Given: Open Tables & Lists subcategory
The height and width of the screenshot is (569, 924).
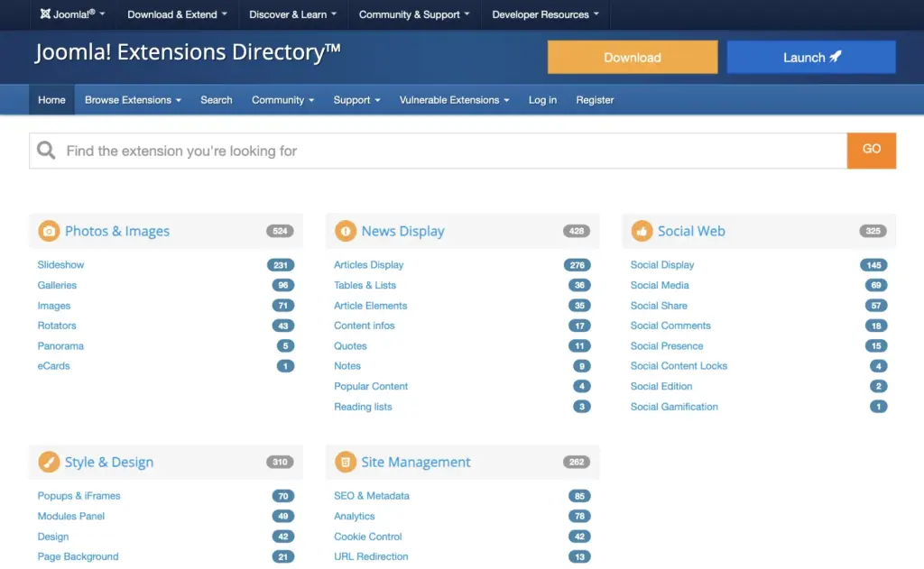Looking at the screenshot, I should pyautogui.click(x=365, y=285).
